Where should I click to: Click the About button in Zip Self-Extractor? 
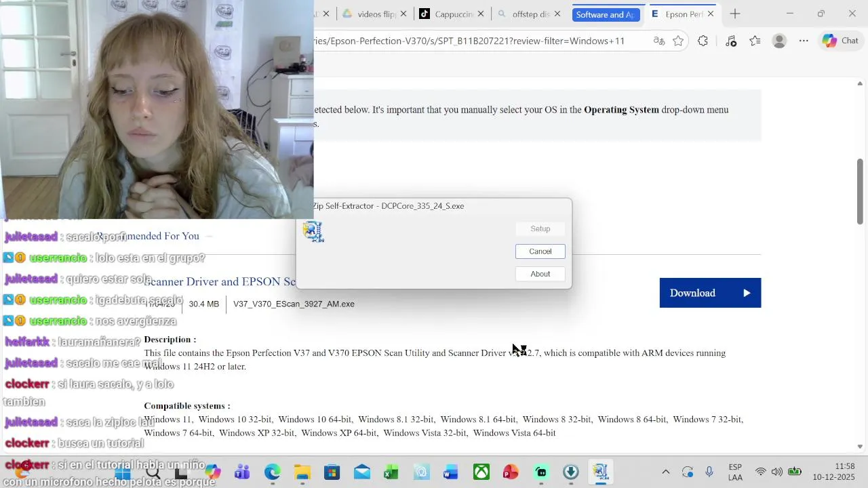coord(540,274)
